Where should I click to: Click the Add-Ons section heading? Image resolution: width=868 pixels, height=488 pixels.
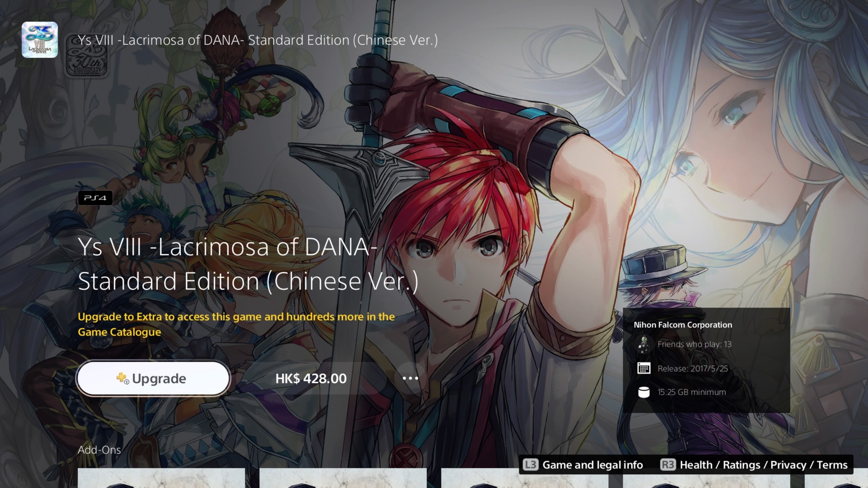(x=99, y=450)
